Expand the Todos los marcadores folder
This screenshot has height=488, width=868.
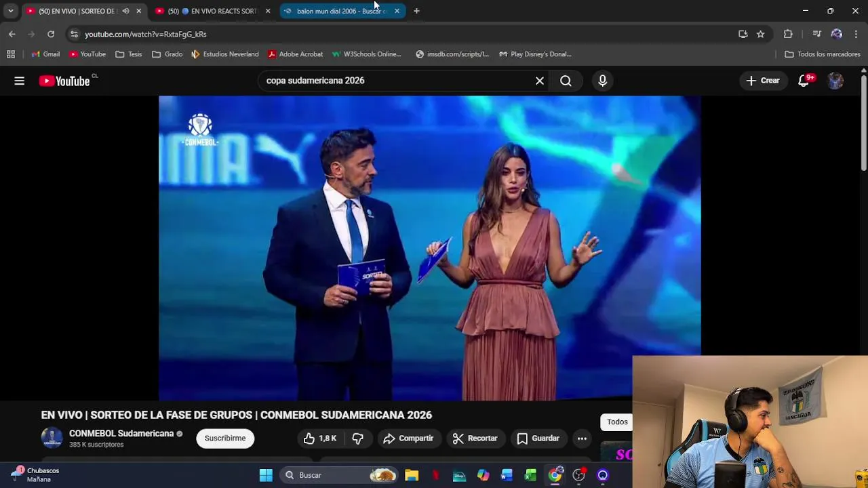click(x=823, y=54)
